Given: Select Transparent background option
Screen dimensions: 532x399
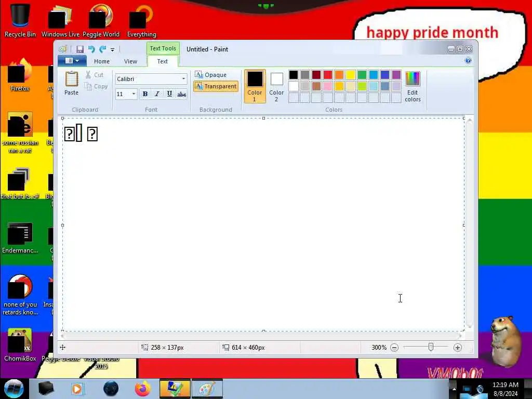Looking at the screenshot, I should 216,86.
